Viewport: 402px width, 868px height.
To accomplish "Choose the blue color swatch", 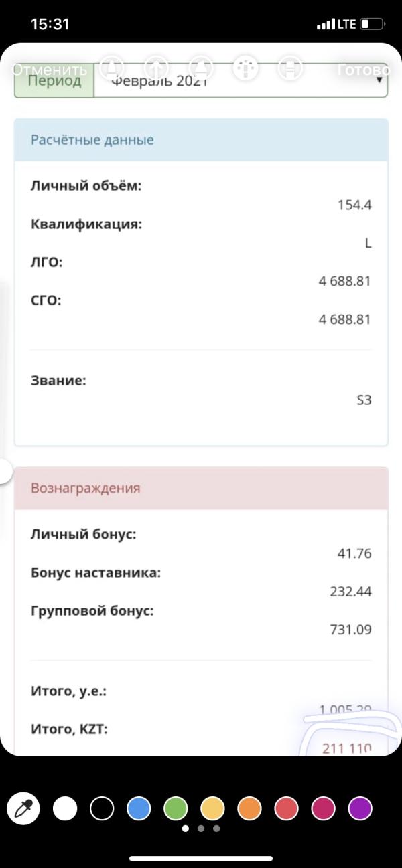I will (139, 808).
